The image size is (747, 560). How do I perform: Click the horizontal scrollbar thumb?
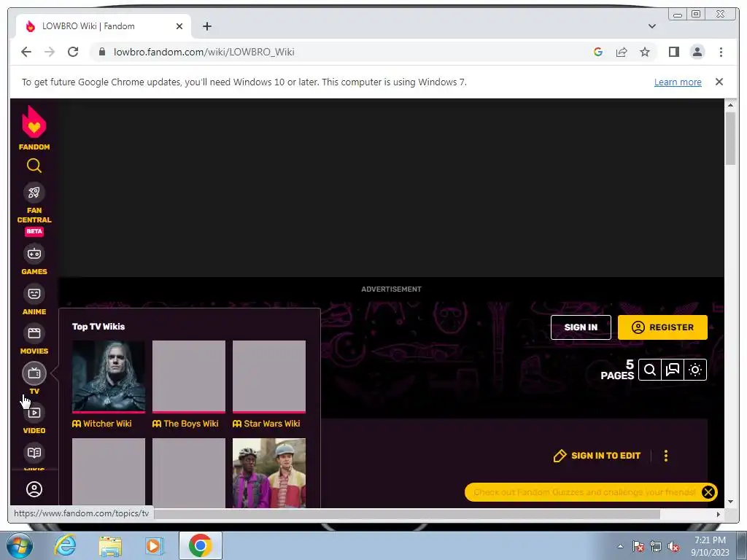click(x=407, y=514)
